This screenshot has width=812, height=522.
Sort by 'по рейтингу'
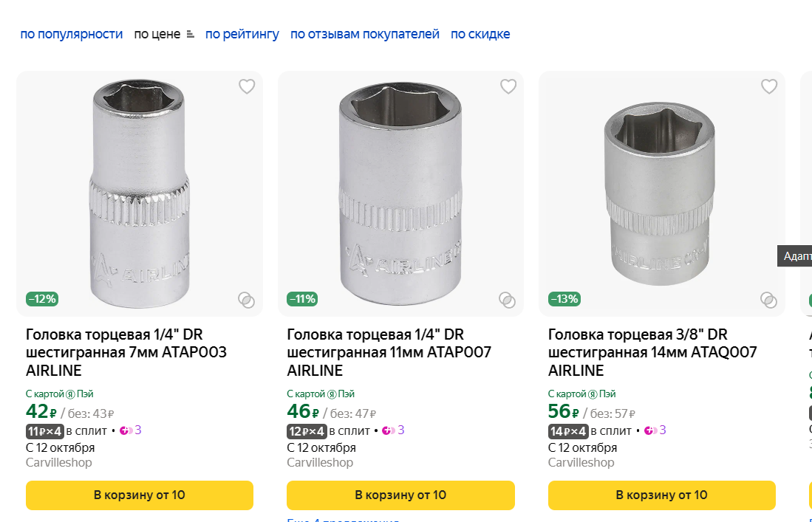tap(242, 34)
